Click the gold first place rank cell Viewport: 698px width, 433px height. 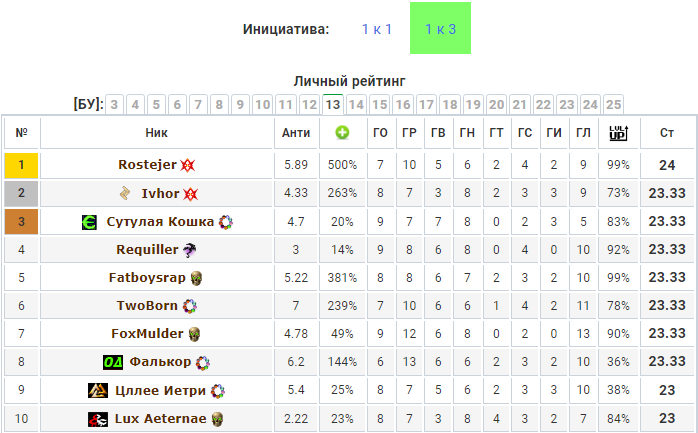[x=21, y=165]
